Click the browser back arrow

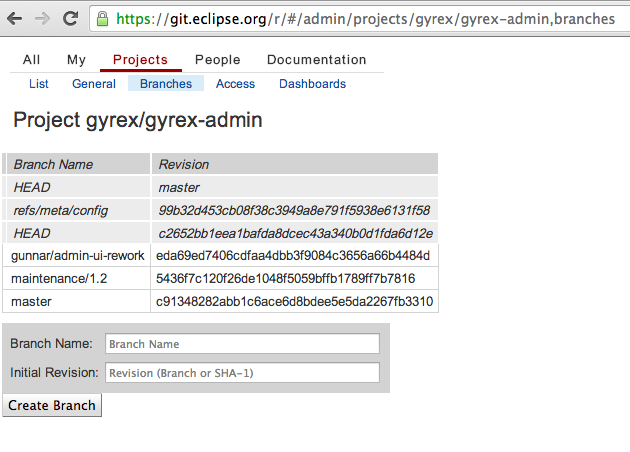pos(15,18)
